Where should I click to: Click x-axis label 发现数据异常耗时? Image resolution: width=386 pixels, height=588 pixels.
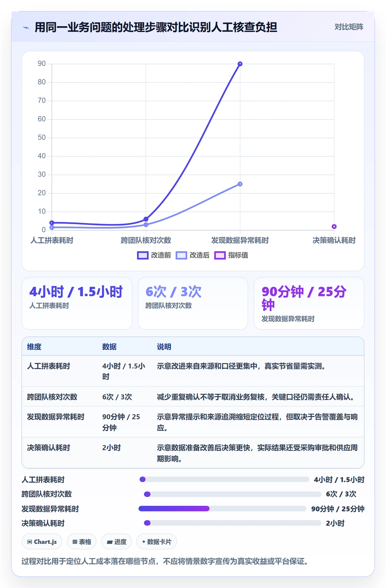(240, 240)
